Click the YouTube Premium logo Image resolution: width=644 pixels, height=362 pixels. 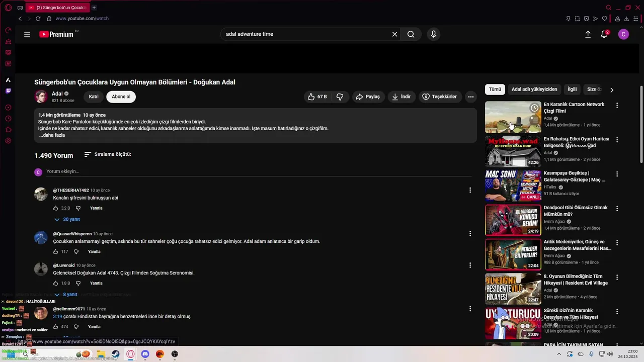[x=56, y=34]
